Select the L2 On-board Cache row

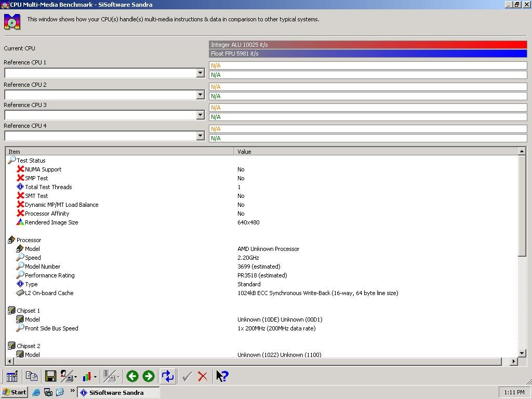(x=261, y=293)
